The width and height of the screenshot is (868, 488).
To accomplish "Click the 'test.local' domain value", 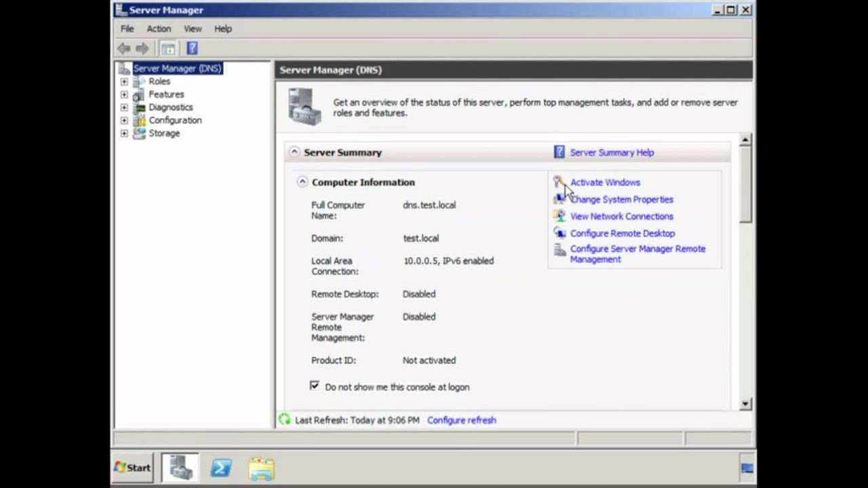I will (420, 238).
